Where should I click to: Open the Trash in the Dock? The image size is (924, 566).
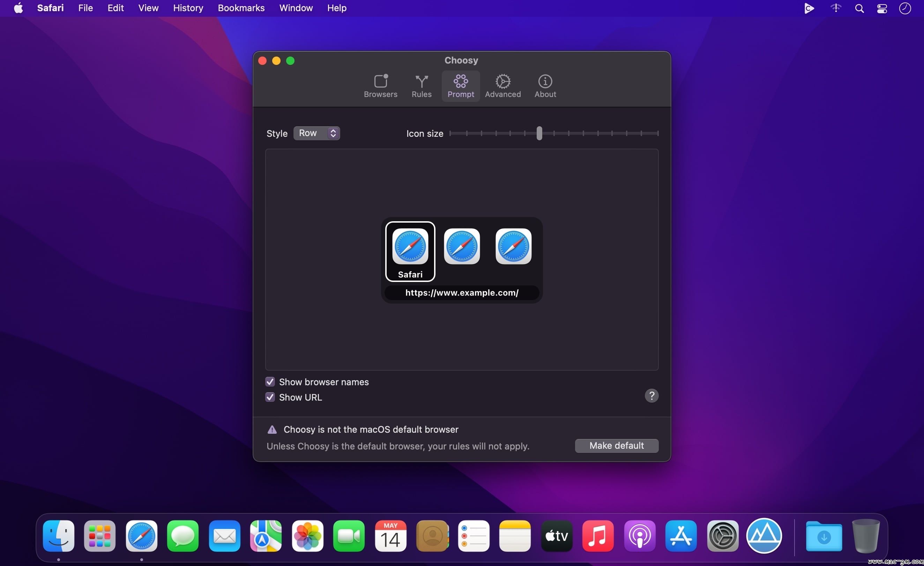(865, 536)
